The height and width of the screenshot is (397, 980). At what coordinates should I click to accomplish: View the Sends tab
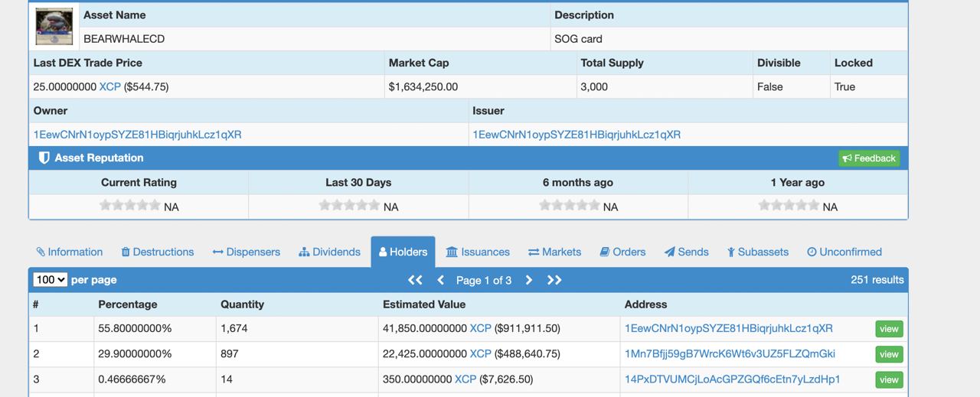[x=687, y=252]
